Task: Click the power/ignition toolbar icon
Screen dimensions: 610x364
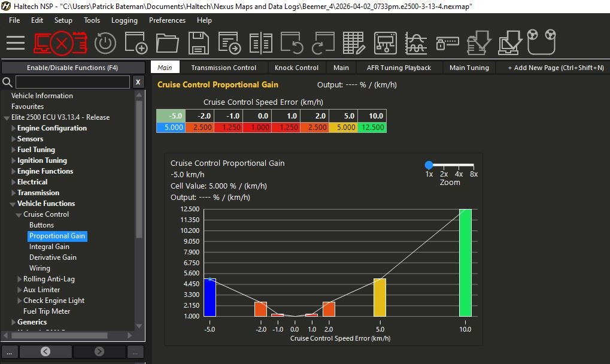Action: pos(105,43)
